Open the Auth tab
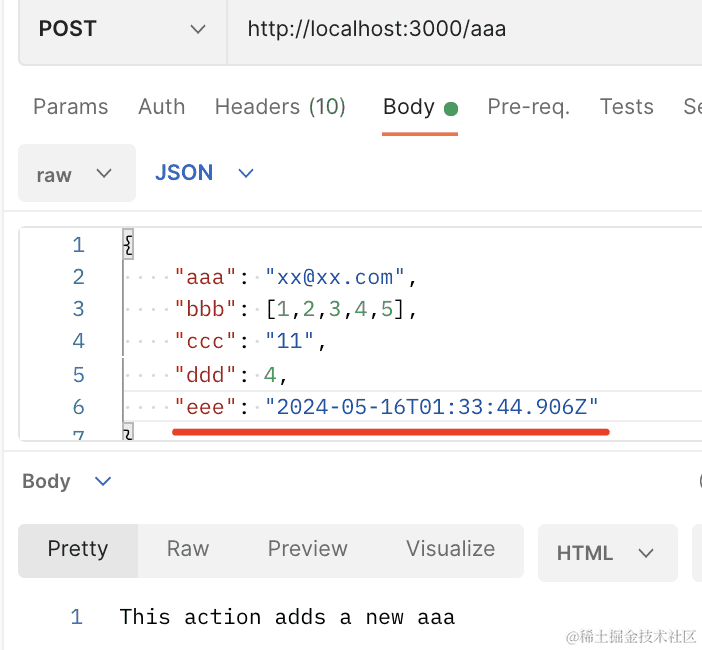This screenshot has width=702, height=650. (x=161, y=107)
